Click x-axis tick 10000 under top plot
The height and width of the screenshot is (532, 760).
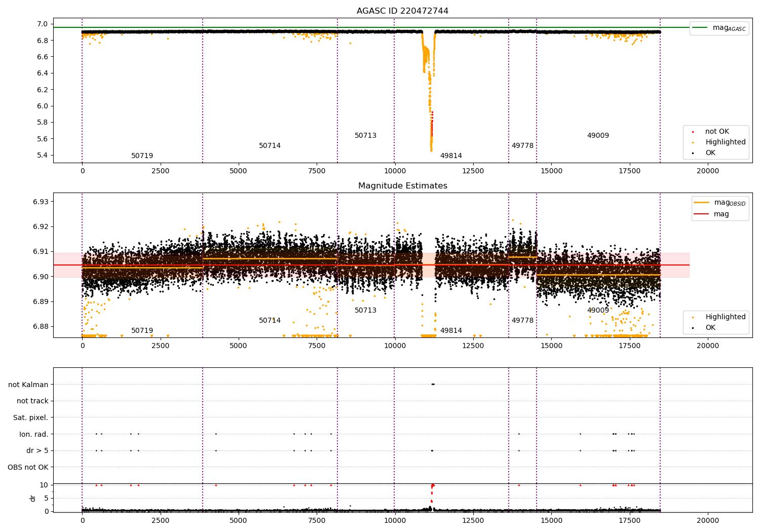tap(395, 171)
